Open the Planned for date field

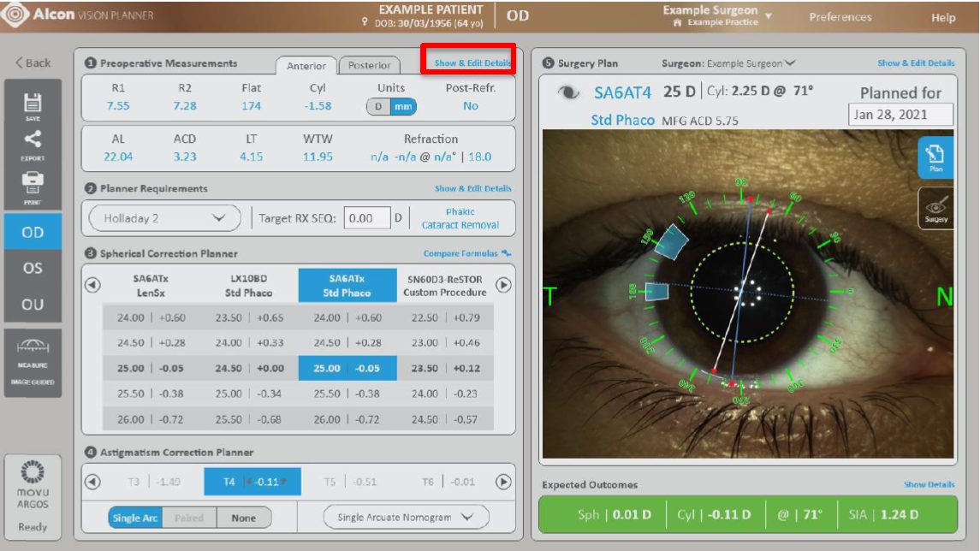pos(900,115)
